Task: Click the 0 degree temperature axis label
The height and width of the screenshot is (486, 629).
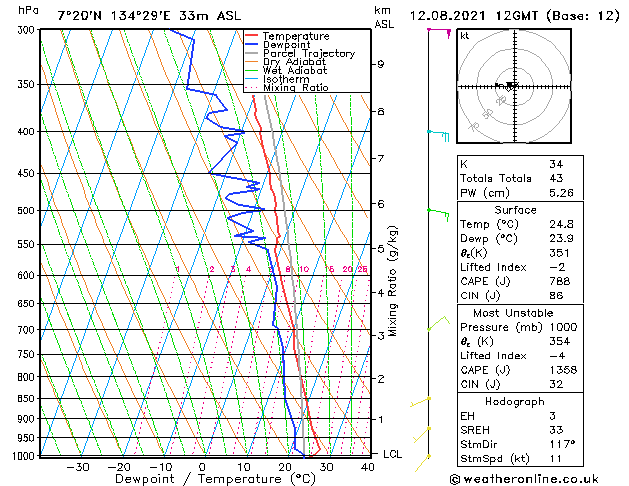Action: [203, 468]
